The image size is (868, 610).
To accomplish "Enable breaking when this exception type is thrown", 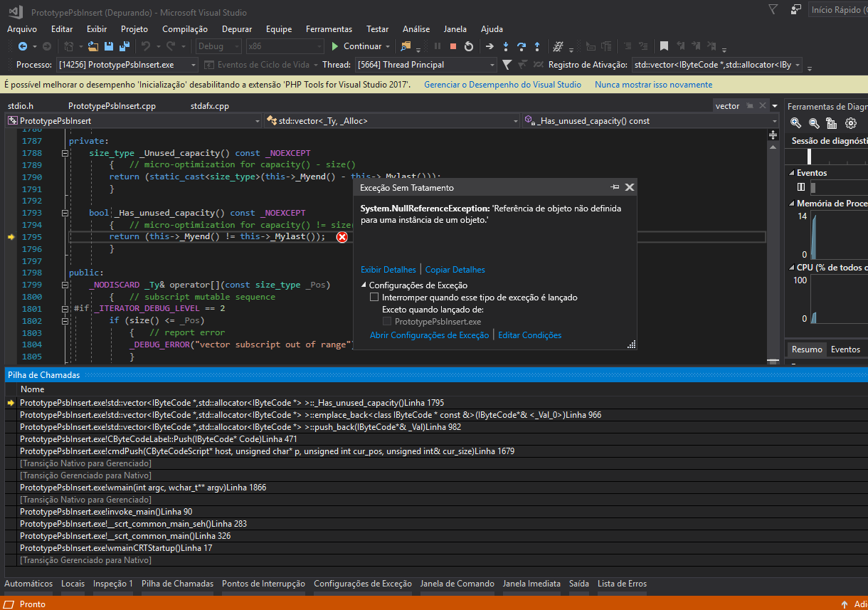I will coord(374,298).
